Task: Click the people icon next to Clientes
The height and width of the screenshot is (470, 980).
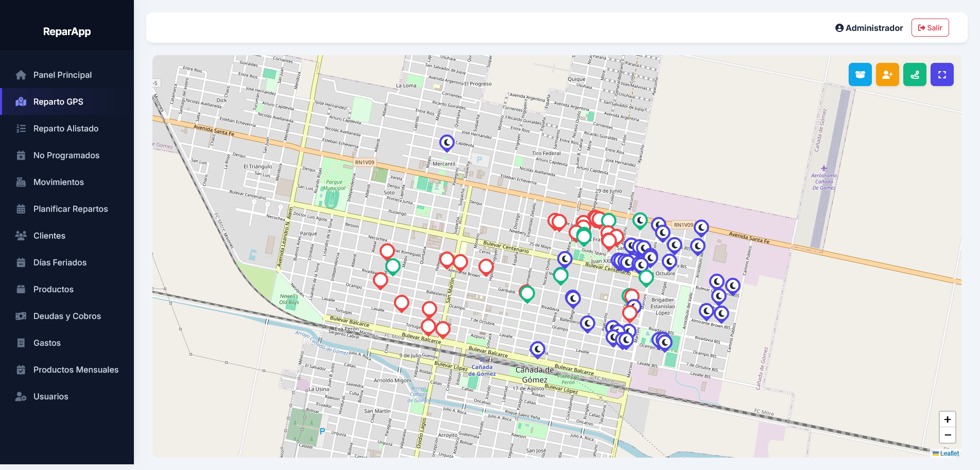Action: [x=21, y=236]
